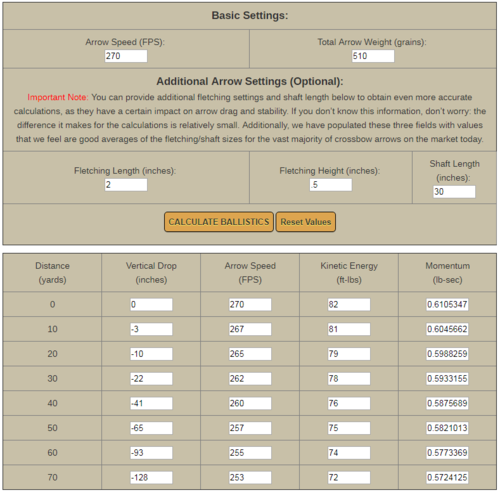This screenshot has width=500, height=495.
Task: Select the Momentum field showing 0.5773369
Action: pyautogui.click(x=447, y=453)
